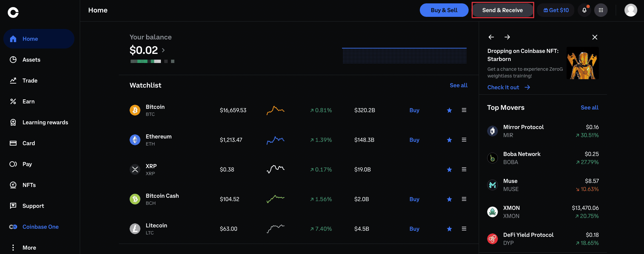The image size is (644, 254).
Task: Open NFTs in sidebar
Action: (39, 185)
